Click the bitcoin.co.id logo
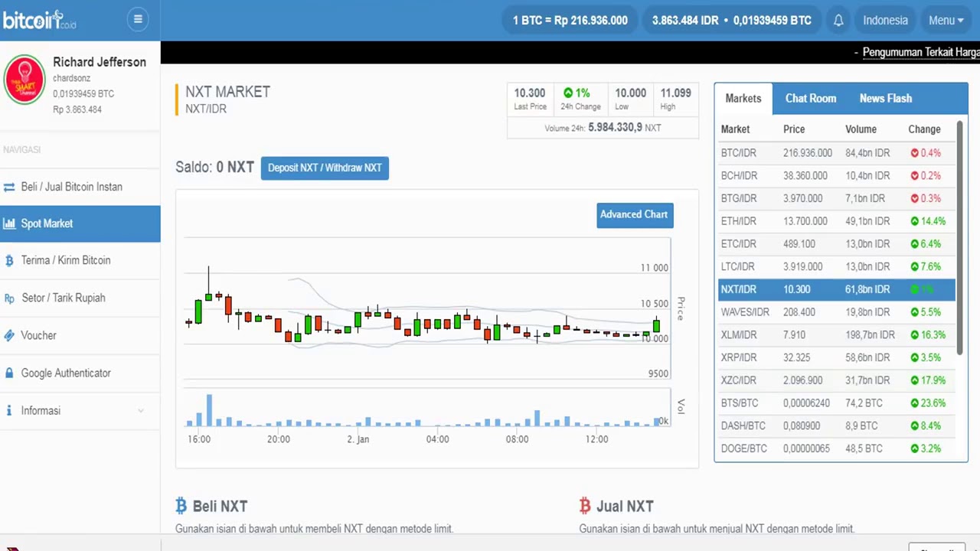 40,20
